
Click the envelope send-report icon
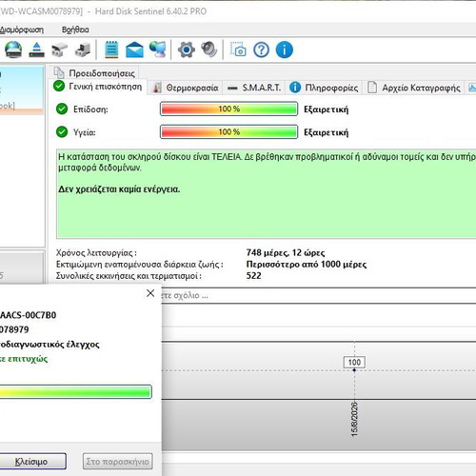(x=134, y=50)
